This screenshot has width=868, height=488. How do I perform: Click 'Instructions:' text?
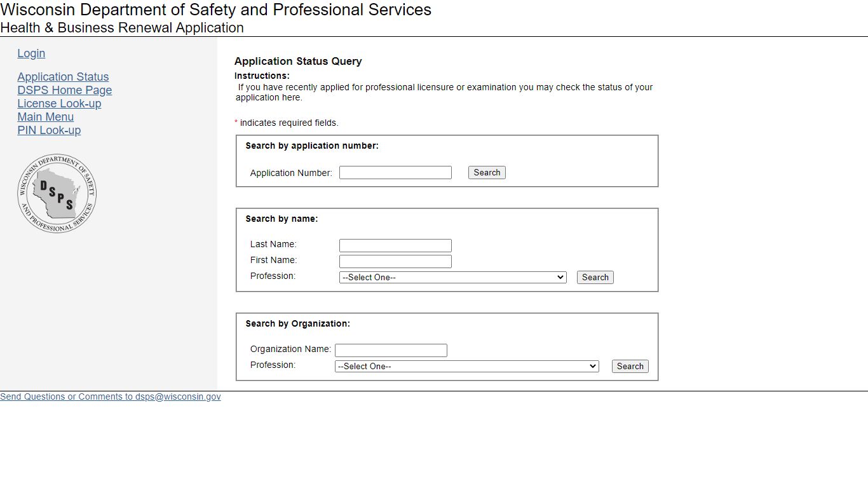click(x=262, y=76)
